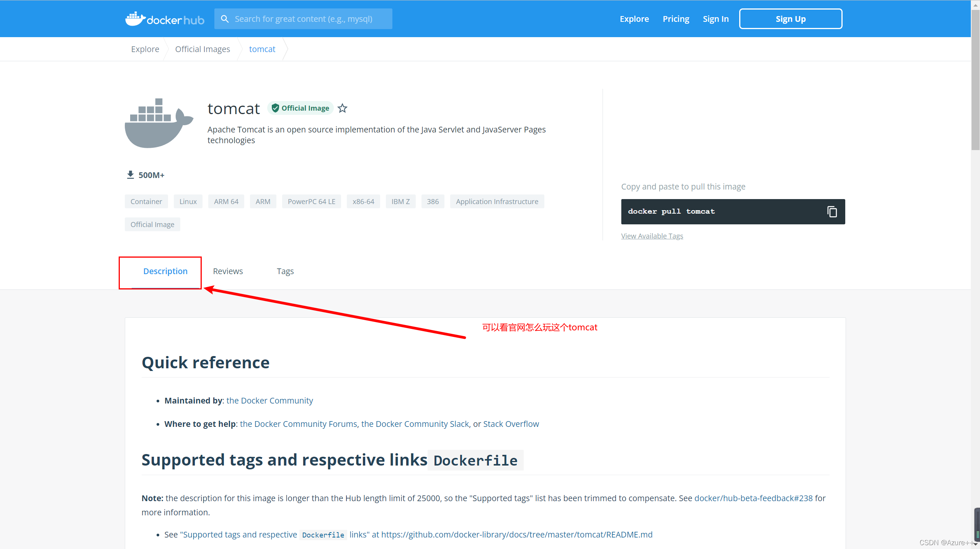Click the search magnifier icon in search bar
Viewport: 980px width, 549px height.
(x=225, y=19)
